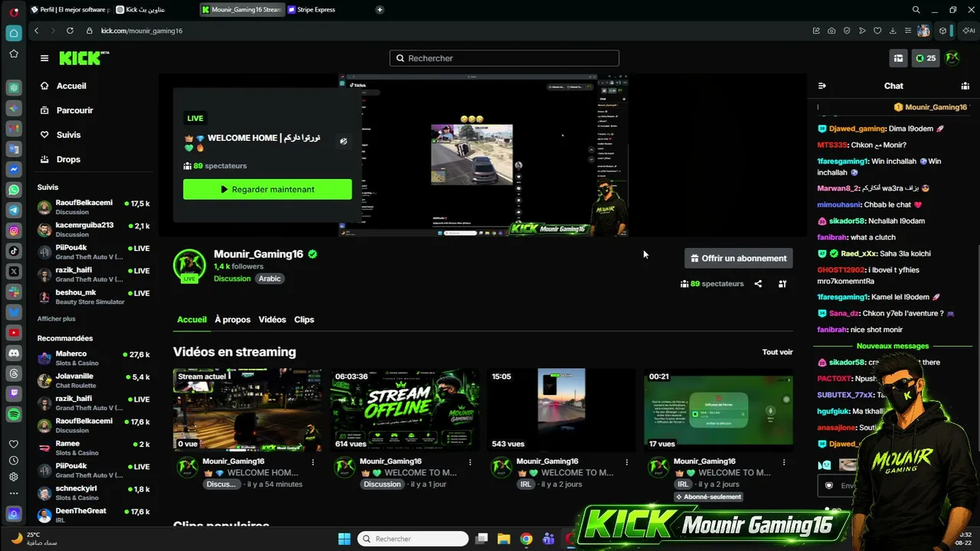Screen dimensions: 980x551
Task: Click the Kick logo
Action: 84,58
